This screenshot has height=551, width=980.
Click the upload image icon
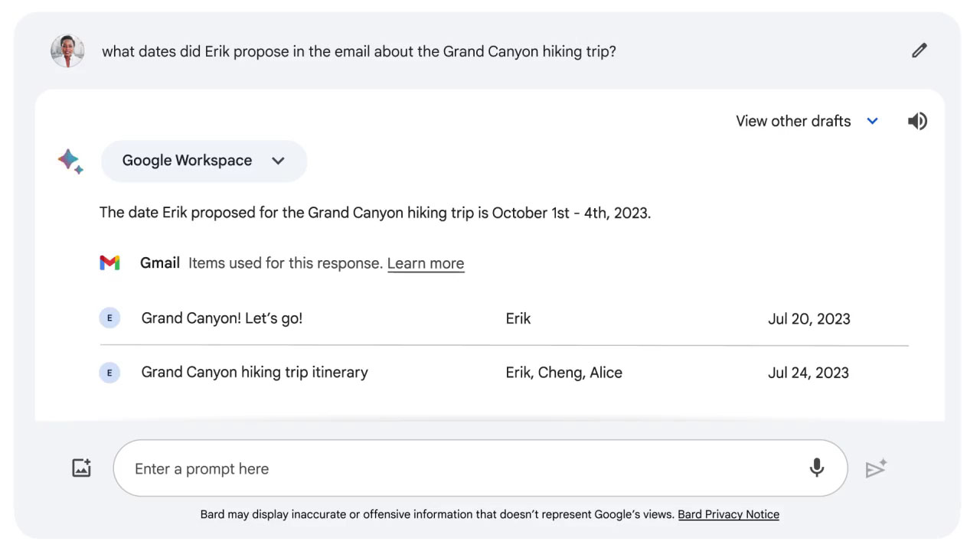82,468
